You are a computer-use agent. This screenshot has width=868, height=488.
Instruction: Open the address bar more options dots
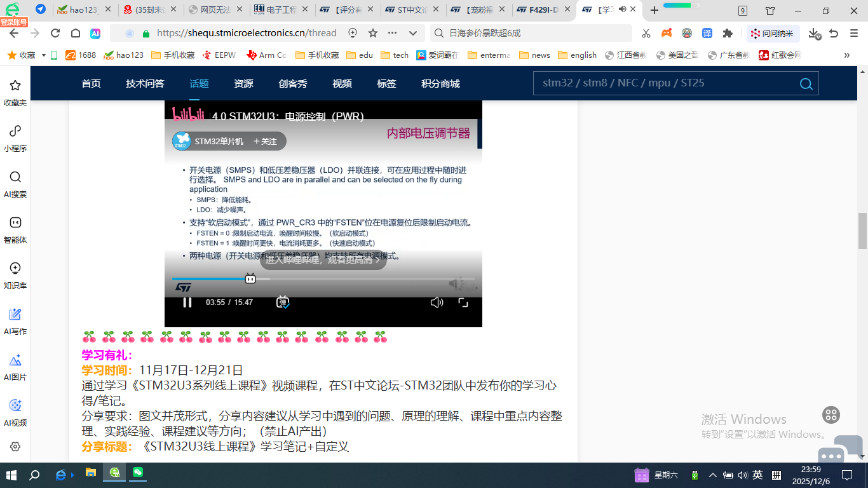coord(392,33)
